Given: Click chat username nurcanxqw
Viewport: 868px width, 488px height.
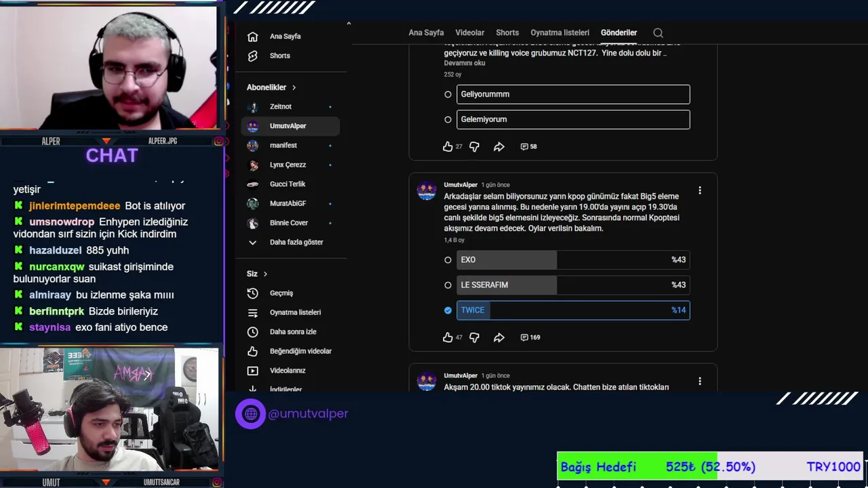Looking at the screenshot, I should tap(57, 266).
